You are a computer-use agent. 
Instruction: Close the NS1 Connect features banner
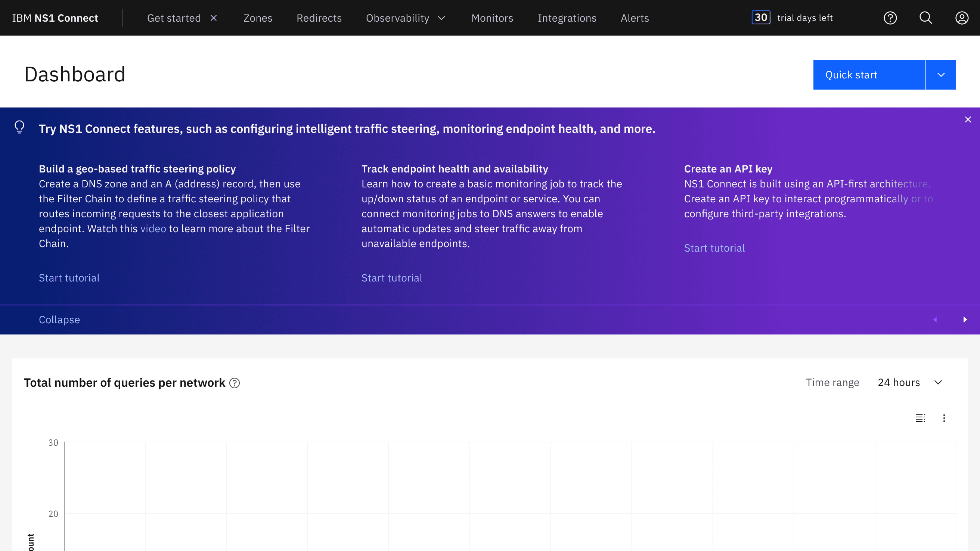coord(968,120)
